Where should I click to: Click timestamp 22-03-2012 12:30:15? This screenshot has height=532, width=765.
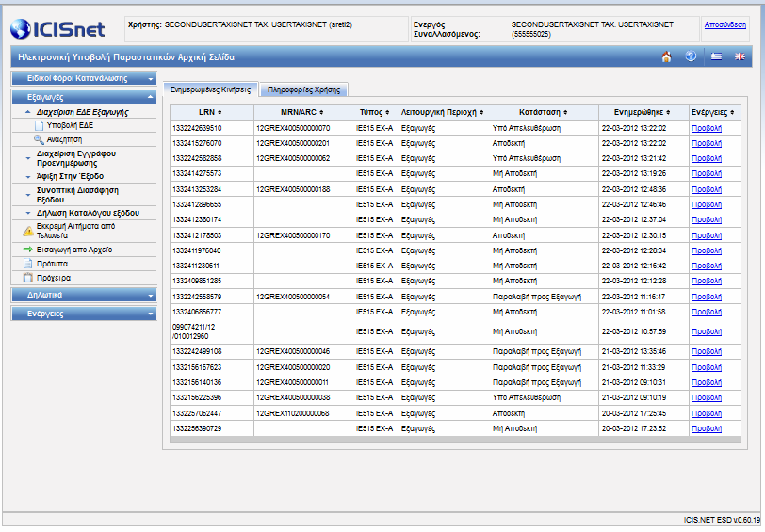pyautogui.click(x=634, y=236)
